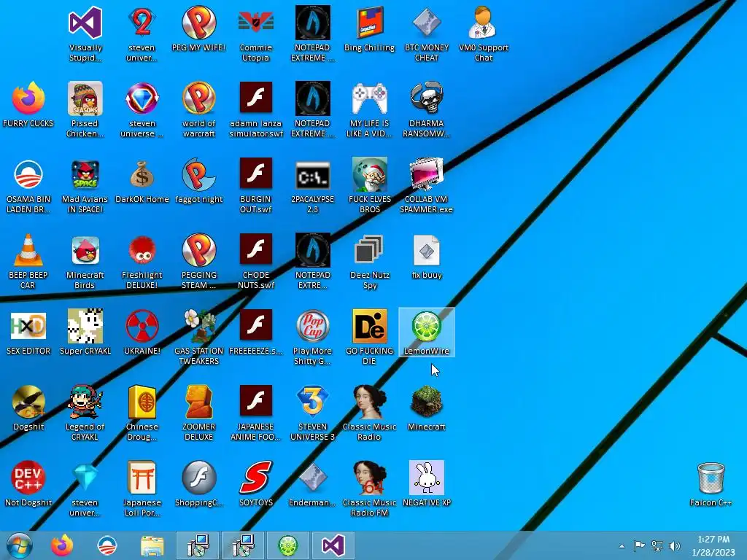Screen dimensions: 747x560
Task: Select COLLAB VM SPAMMER.exe icon
Action: tap(426, 185)
